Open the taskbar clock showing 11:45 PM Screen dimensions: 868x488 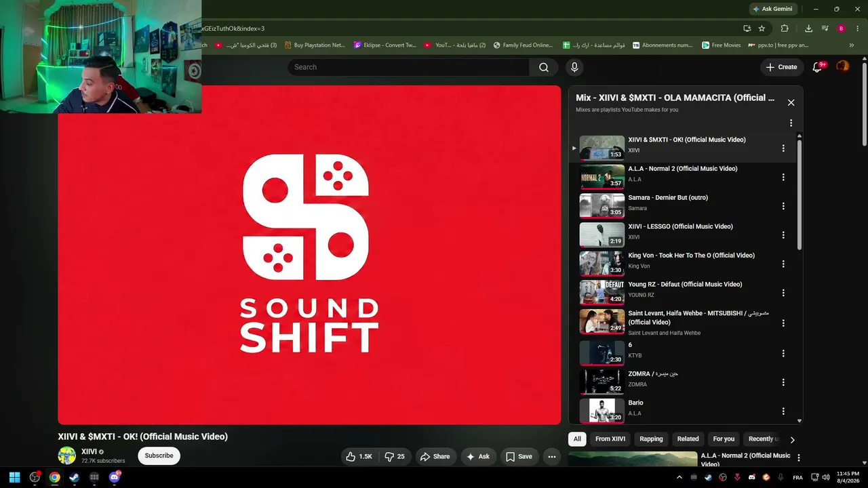coord(848,477)
